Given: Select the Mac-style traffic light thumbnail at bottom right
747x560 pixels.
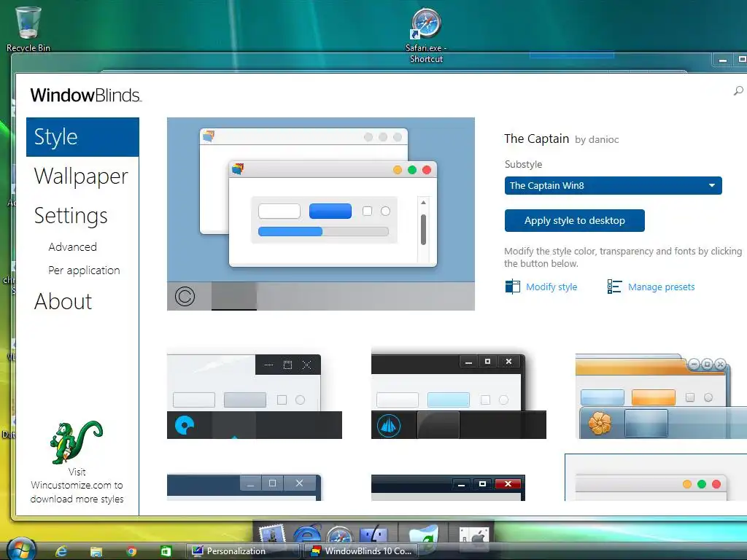Looking at the screenshot, I should pyautogui.click(x=656, y=478).
